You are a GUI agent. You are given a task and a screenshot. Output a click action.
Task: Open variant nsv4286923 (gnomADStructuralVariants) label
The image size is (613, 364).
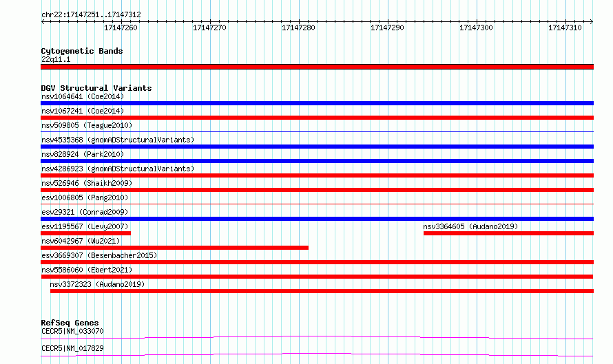tap(118, 169)
